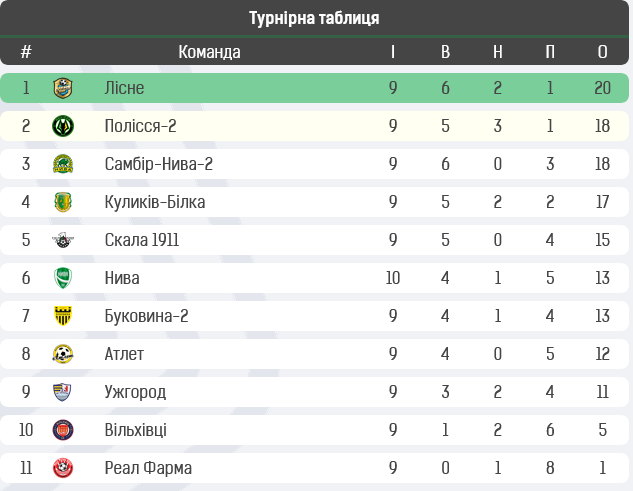Click the Атлет team logo icon
This screenshot has width=633, height=491.
pos(63,354)
